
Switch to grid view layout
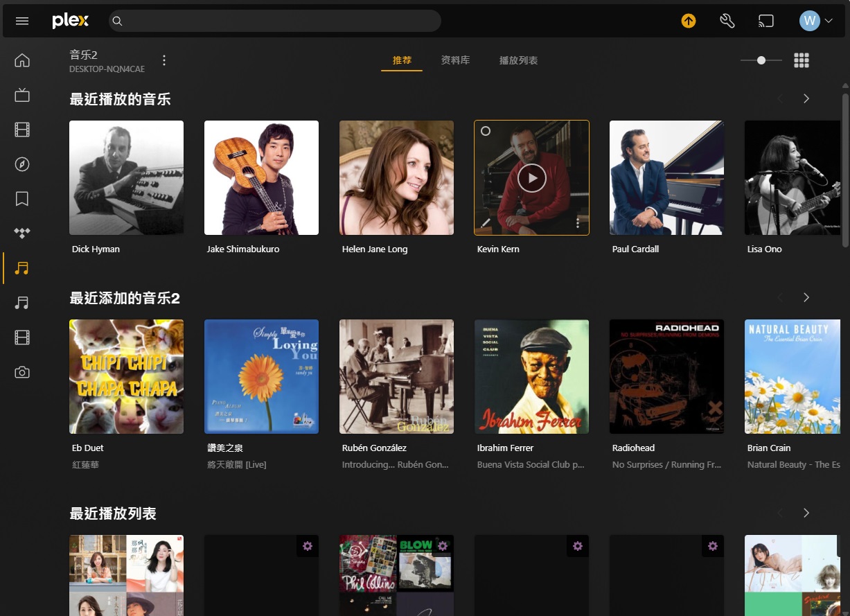pyautogui.click(x=802, y=60)
